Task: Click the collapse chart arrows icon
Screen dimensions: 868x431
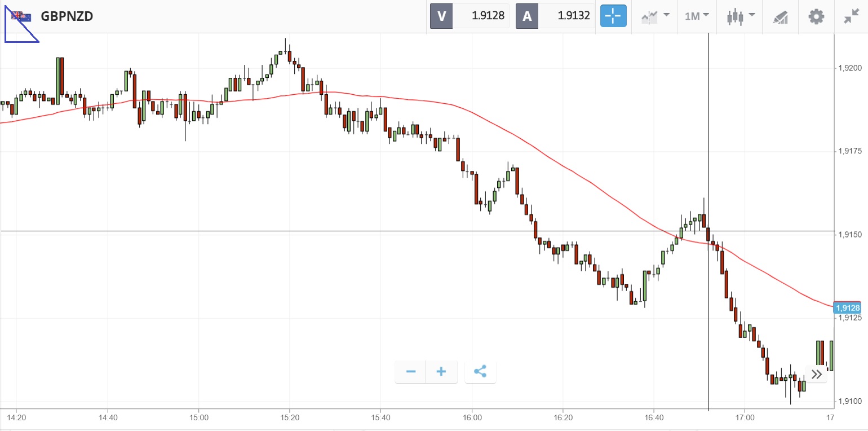Action: (x=851, y=16)
